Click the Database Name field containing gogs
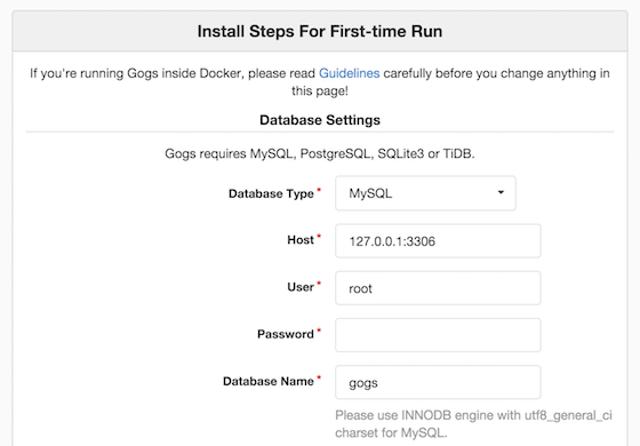640x446 pixels. [x=438, y=382]
